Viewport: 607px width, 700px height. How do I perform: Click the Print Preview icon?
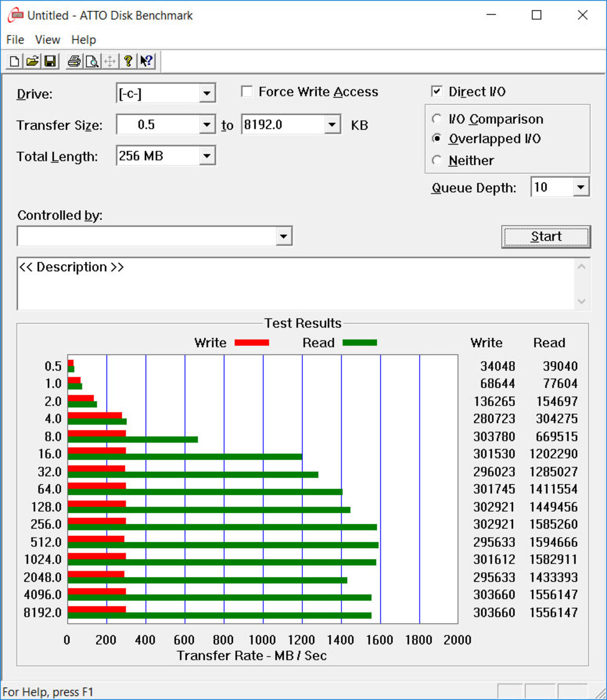pos(92,60)
